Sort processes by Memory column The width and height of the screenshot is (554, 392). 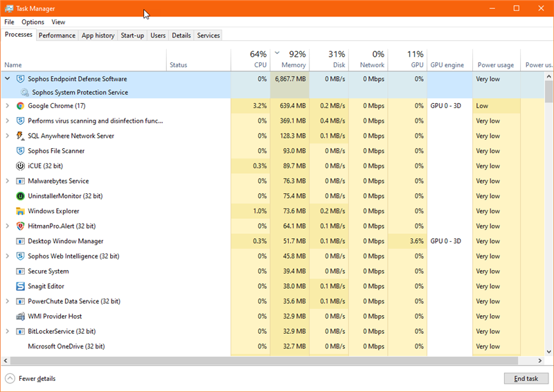[x=289, y=60]
